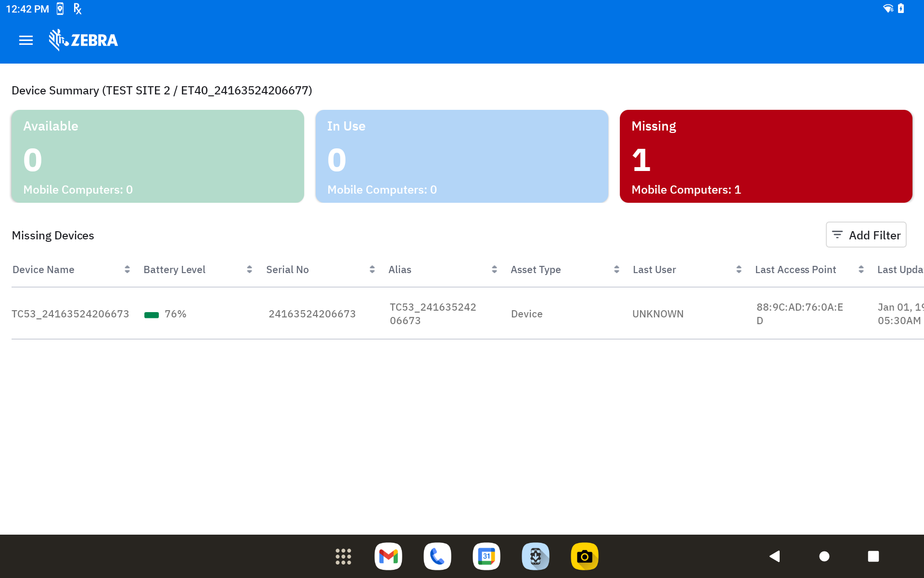Image resolution: width=924 pixels, height=578 pixels.
Task: Select the Available devices card
Action: (158, 156)
